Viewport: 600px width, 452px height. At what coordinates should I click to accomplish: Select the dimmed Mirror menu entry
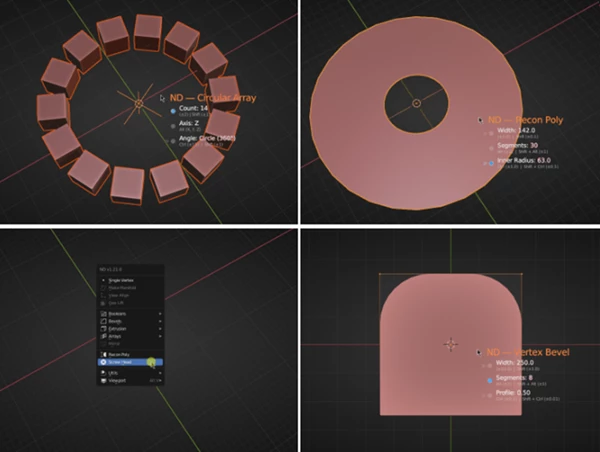(130, 344)
